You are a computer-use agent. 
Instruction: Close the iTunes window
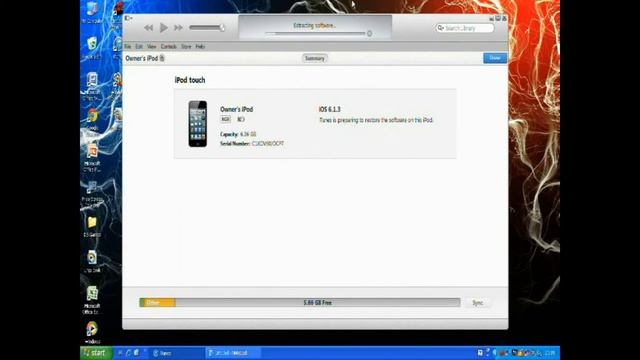tap(504, 18)
